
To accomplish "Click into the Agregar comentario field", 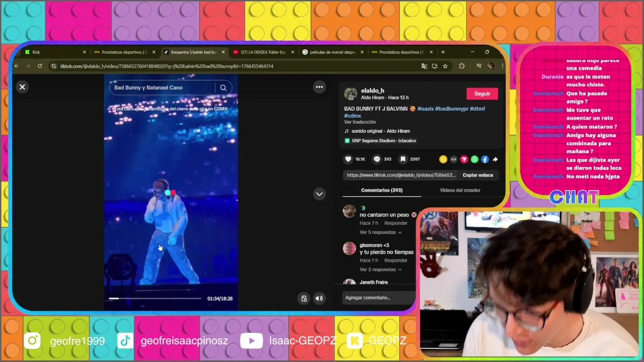I will (378, 298).
